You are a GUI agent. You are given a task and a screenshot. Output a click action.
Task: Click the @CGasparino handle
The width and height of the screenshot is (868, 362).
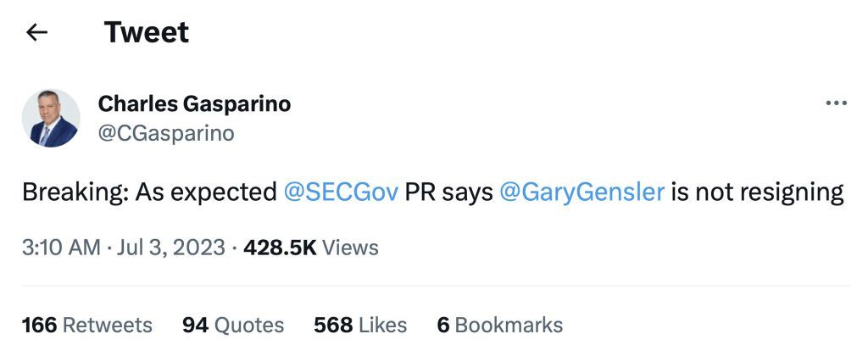pos(166,133)
